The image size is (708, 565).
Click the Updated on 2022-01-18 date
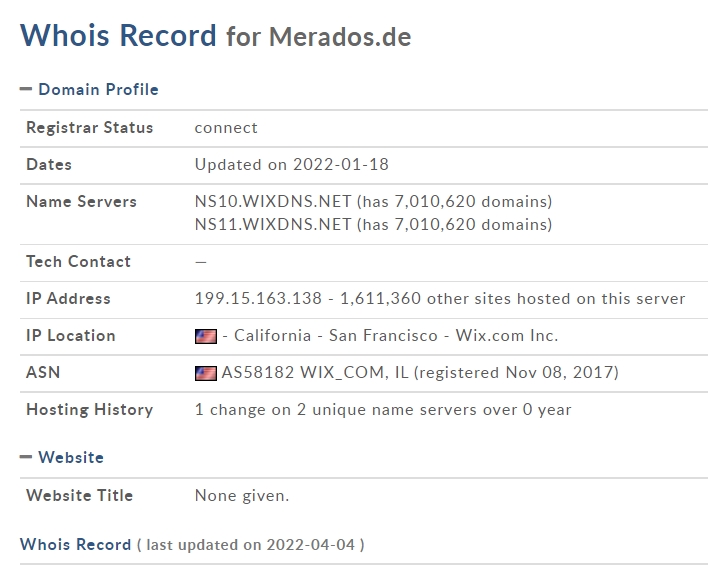(292, 164)
